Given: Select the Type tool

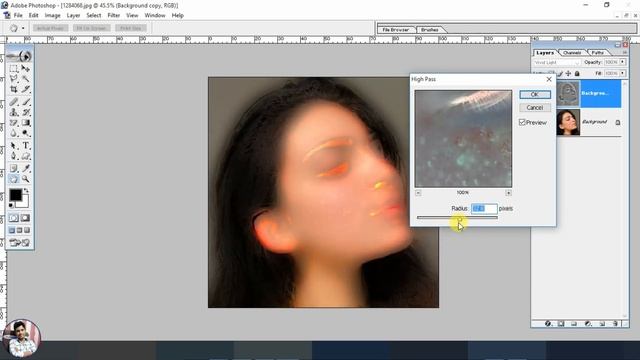Looking at the screenshot, I should click(26, 146).
